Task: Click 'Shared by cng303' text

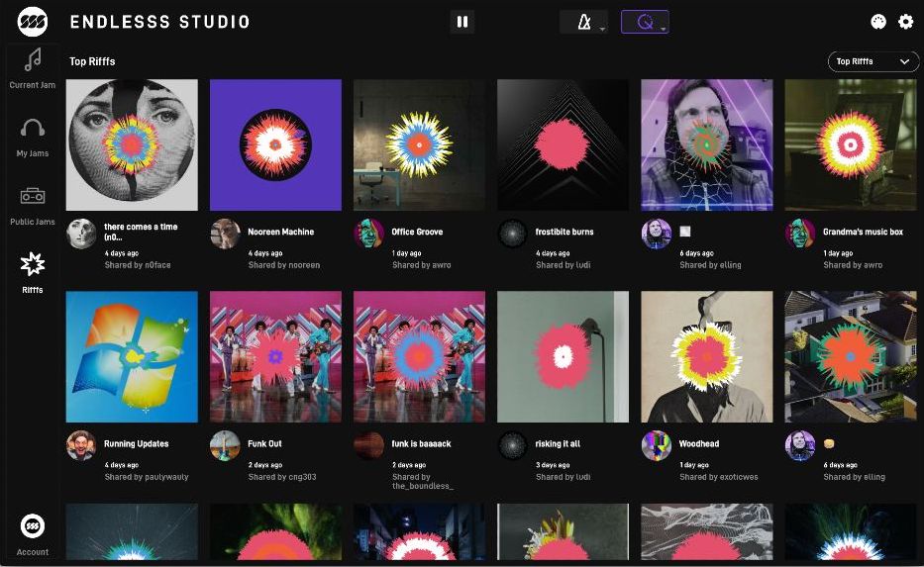Action: click(282, 477)
